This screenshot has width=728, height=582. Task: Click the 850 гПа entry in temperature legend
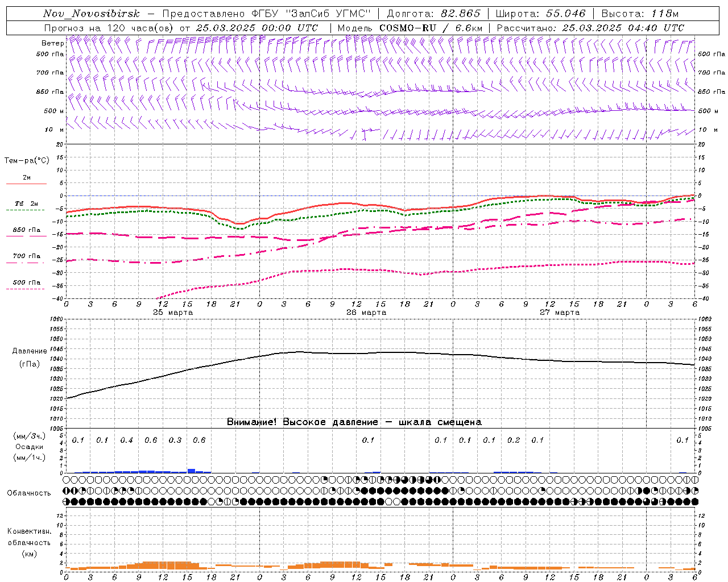coord(27,230)
